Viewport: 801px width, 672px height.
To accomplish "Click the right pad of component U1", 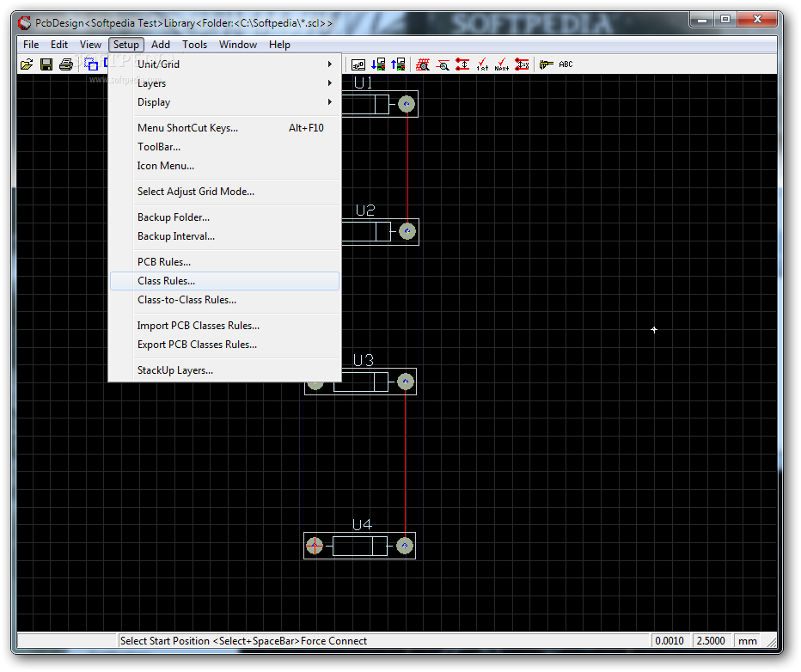I will pos(407,104).
